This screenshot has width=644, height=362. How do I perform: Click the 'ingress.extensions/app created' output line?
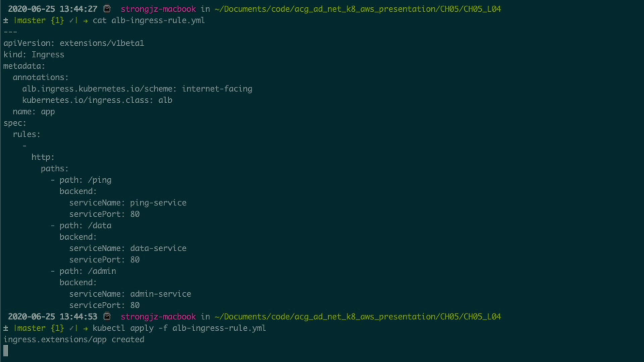pyautogui.click(x=74, y=340)
